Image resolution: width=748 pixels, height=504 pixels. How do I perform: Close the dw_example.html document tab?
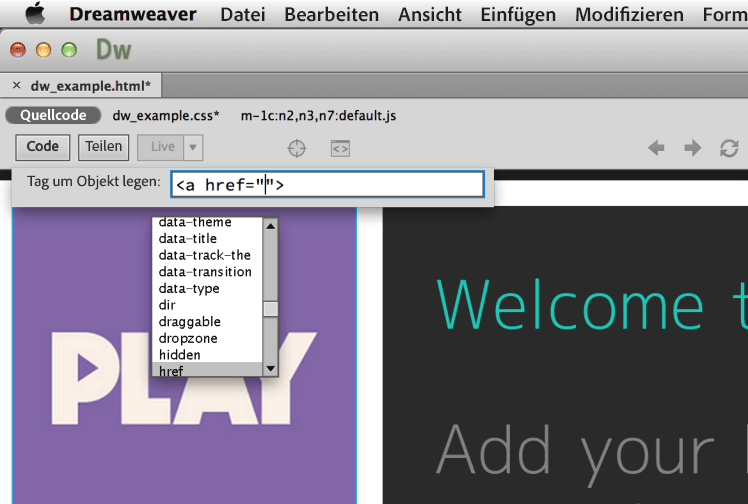[17, 85]
